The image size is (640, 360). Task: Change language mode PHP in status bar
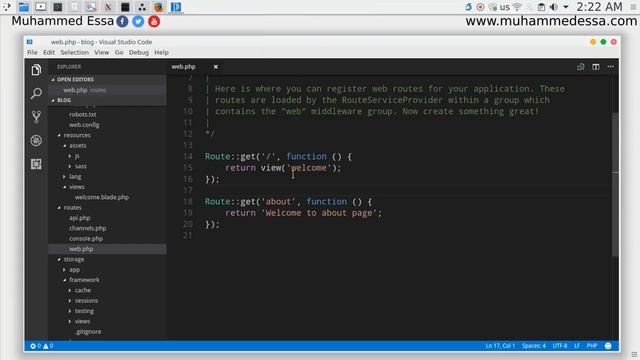point(592,346)
